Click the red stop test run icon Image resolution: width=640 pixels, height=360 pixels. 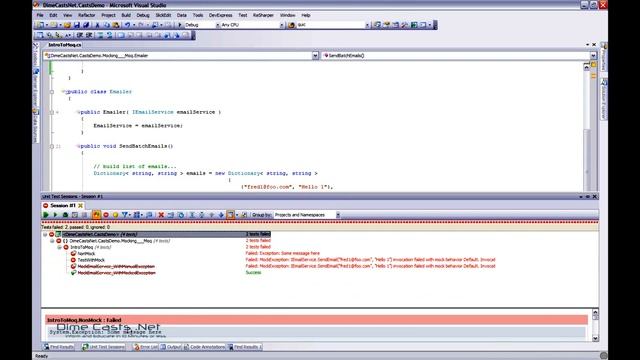(106, 215)
